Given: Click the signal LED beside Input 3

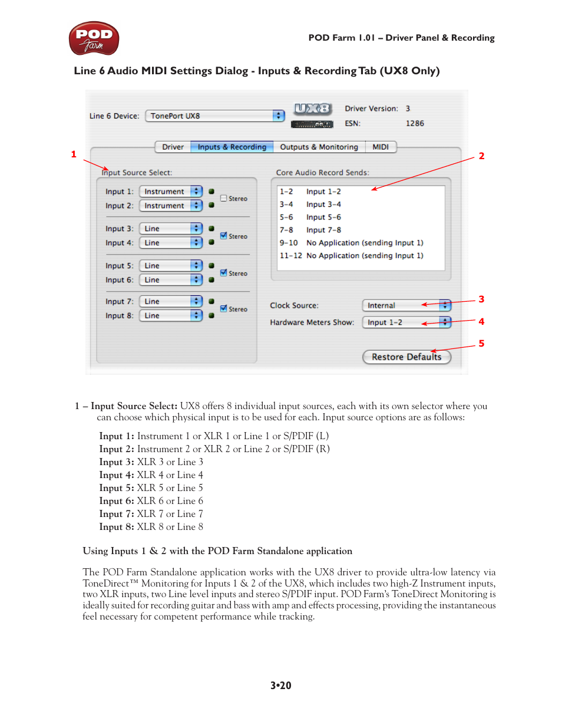Looking at the screenshot, I should point(211,229).
